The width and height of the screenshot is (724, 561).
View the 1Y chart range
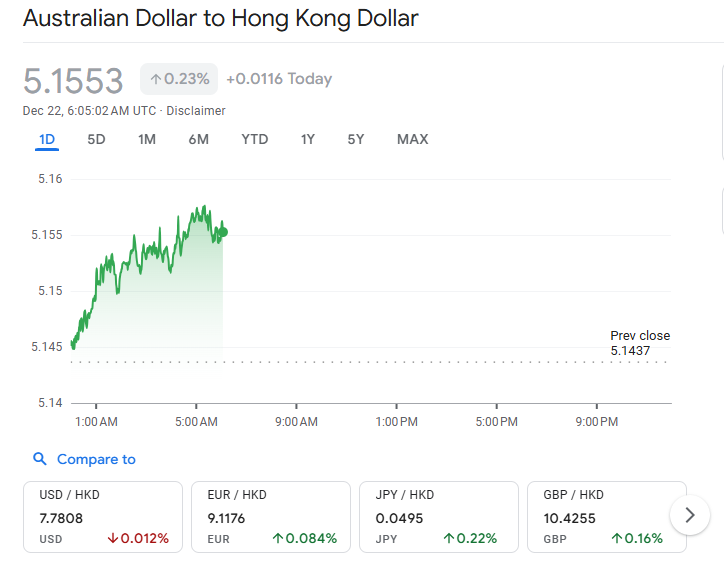(308, 139)
